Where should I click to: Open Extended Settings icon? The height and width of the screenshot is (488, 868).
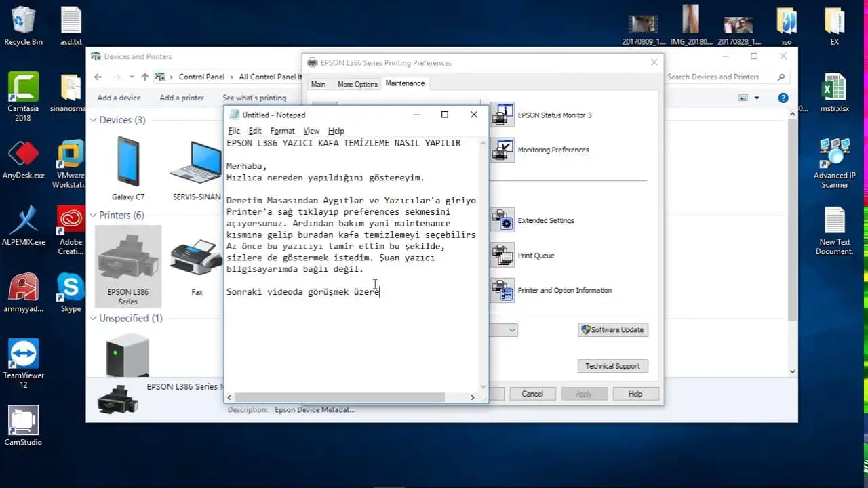pyautogui.click(x=502, y=220)
